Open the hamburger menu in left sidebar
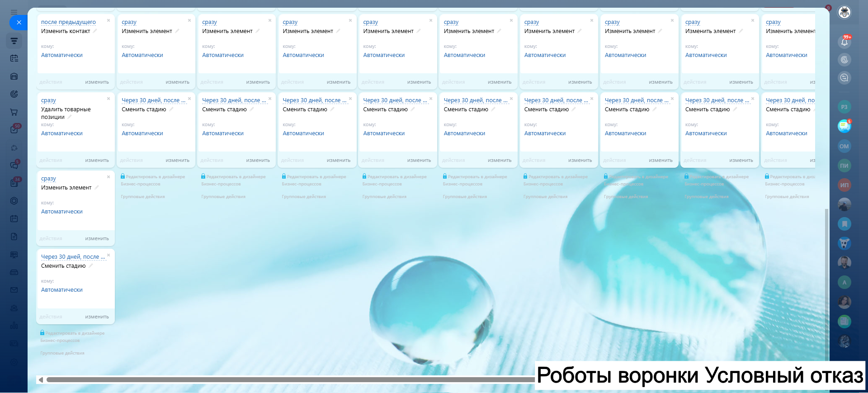Viewport: 868px width, 393px height. coord(14,12)
